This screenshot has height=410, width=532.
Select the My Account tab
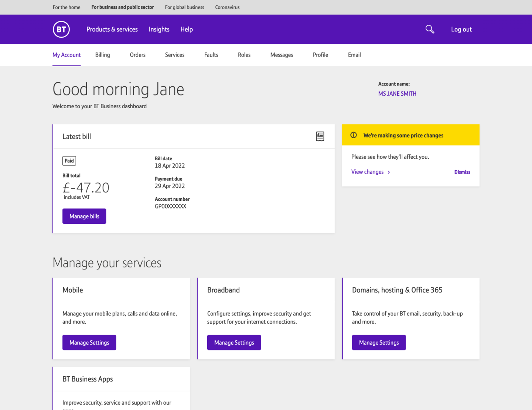66,55
